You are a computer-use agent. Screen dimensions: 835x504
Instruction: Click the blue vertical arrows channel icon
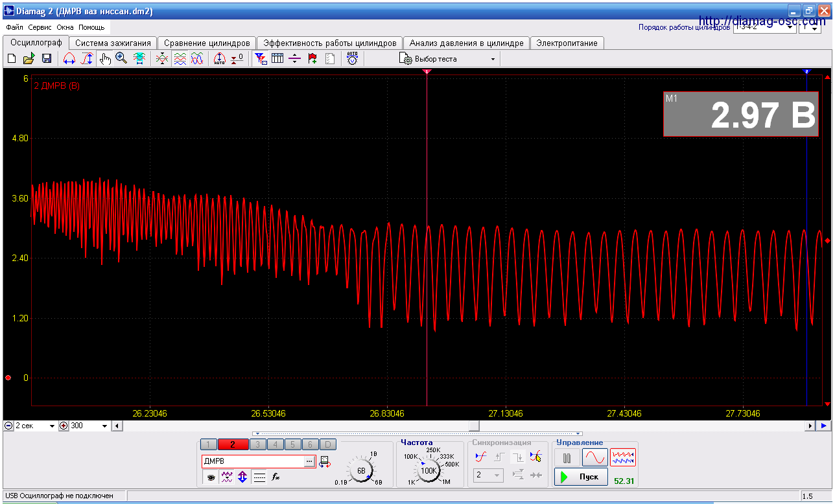coord(242,477)
